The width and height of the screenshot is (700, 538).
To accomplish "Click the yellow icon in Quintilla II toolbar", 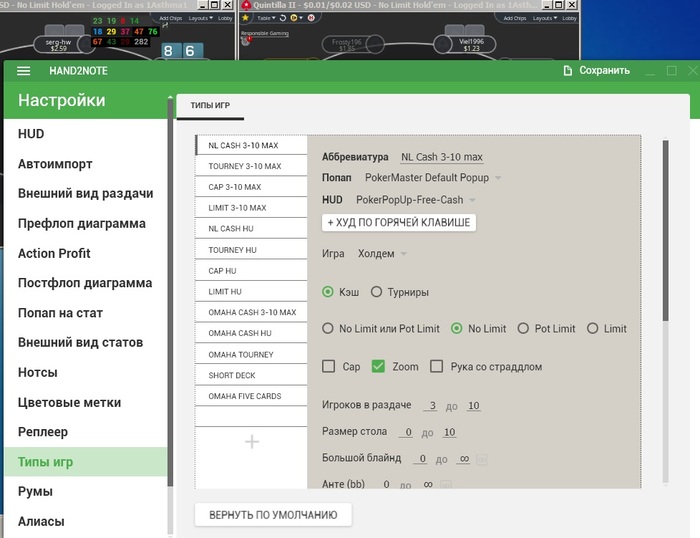I will tap(294, 18).
